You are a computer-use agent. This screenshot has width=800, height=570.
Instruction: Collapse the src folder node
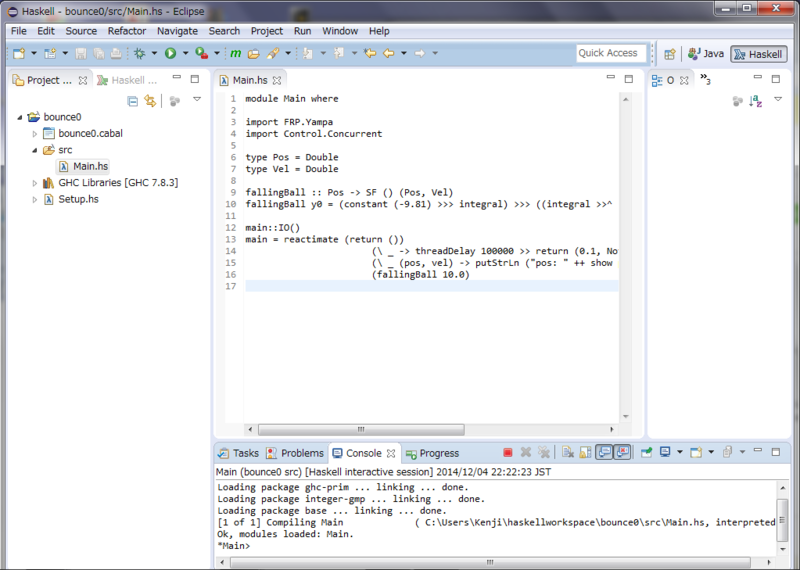coord(35,150)
